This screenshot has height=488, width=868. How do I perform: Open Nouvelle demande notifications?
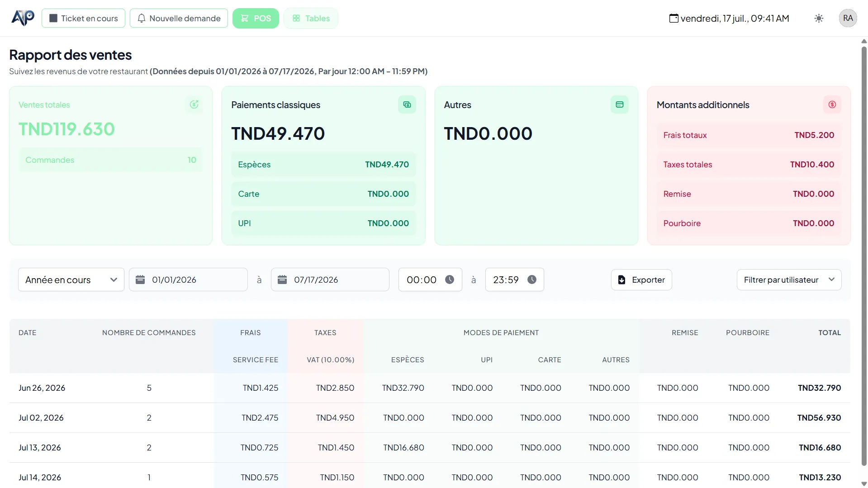pos(179,18)
